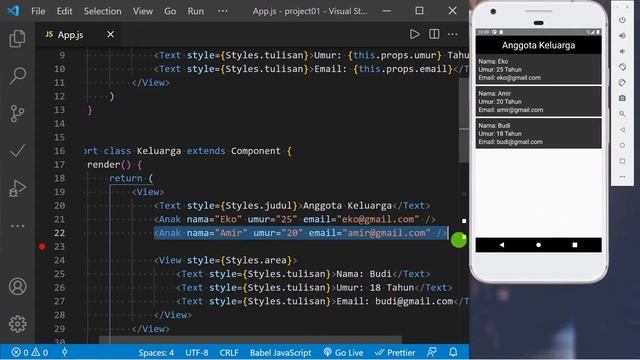This screenshot has width=640, height=360.
Task: Open the File menu
Action: tap(38, 11)
